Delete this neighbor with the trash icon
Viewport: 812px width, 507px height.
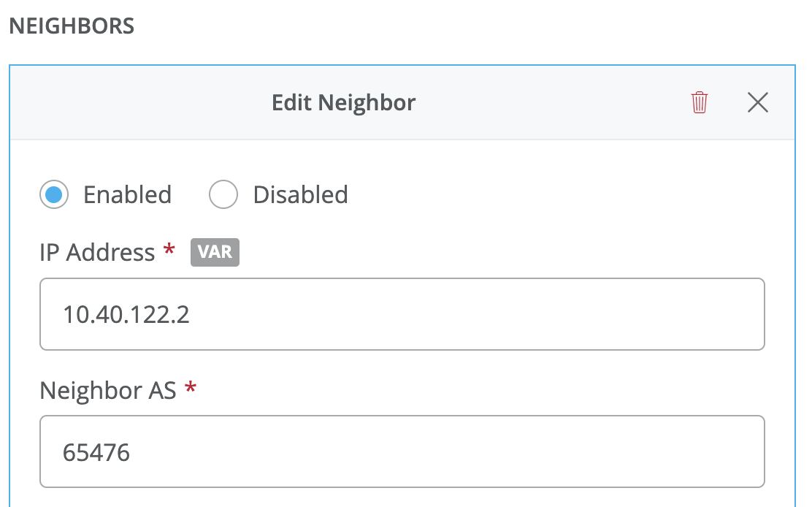point(700,103)
